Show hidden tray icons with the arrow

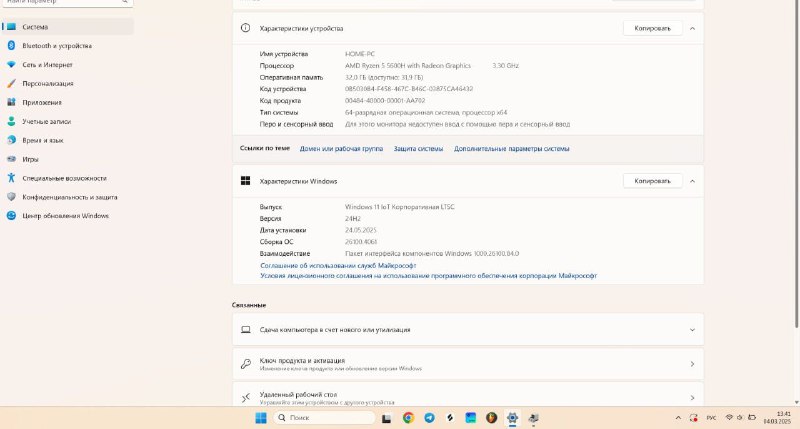point(678,418)
